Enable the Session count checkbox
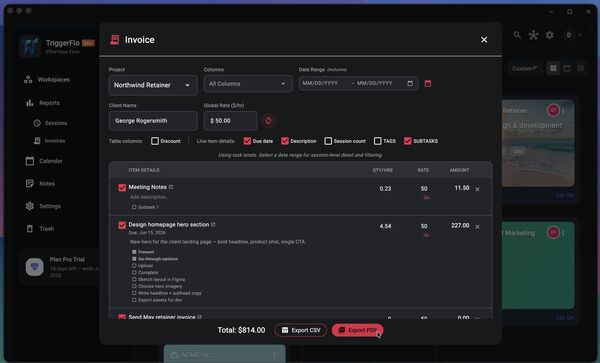The height and width of the screenshot is (363, 600). [328, 141]
